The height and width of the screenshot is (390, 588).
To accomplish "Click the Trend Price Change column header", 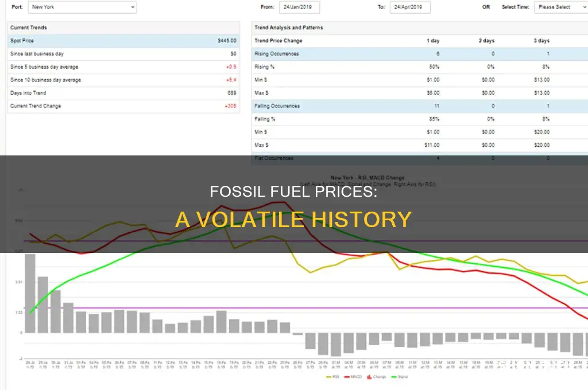I will click(x=278, y=41).
